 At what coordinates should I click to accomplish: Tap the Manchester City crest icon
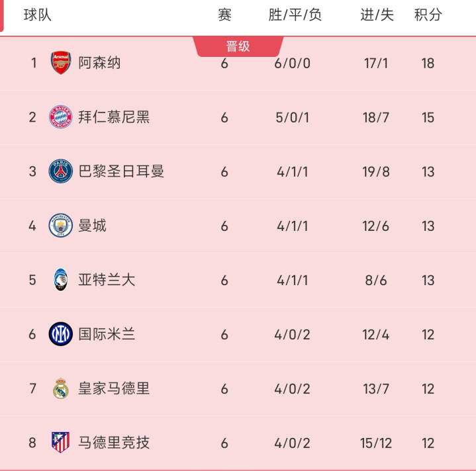[60, 226]
